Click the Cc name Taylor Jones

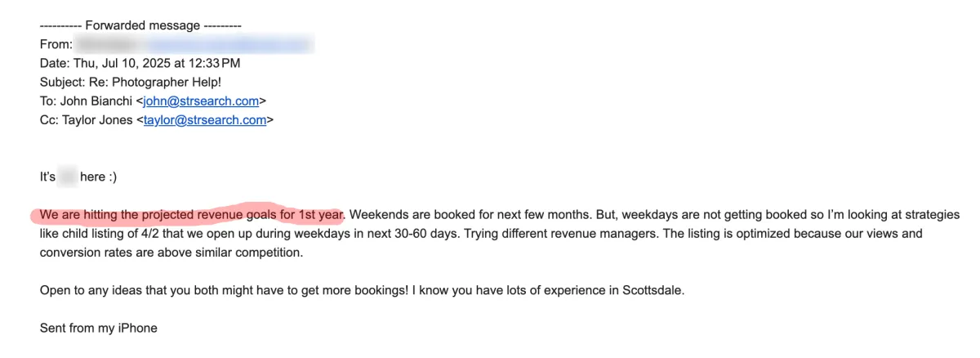[x=98, y=120]
